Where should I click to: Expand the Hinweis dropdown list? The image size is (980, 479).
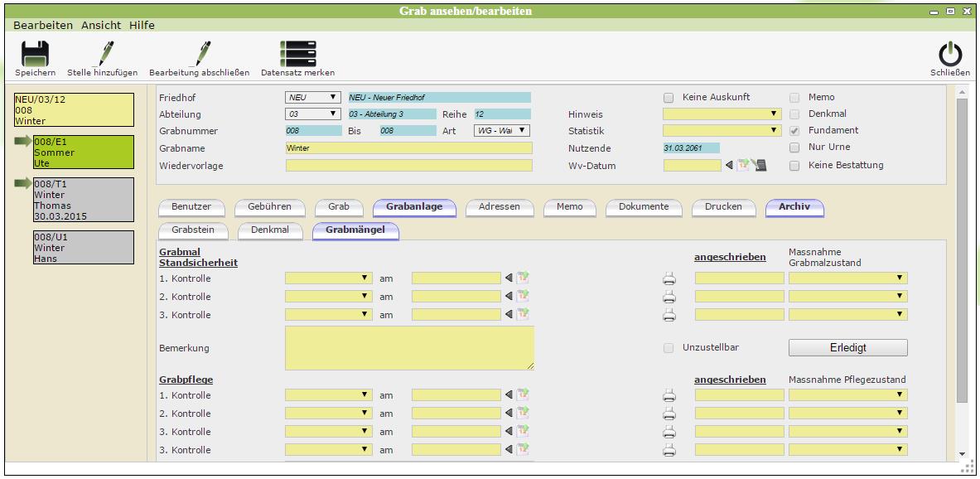pos(722,114)
